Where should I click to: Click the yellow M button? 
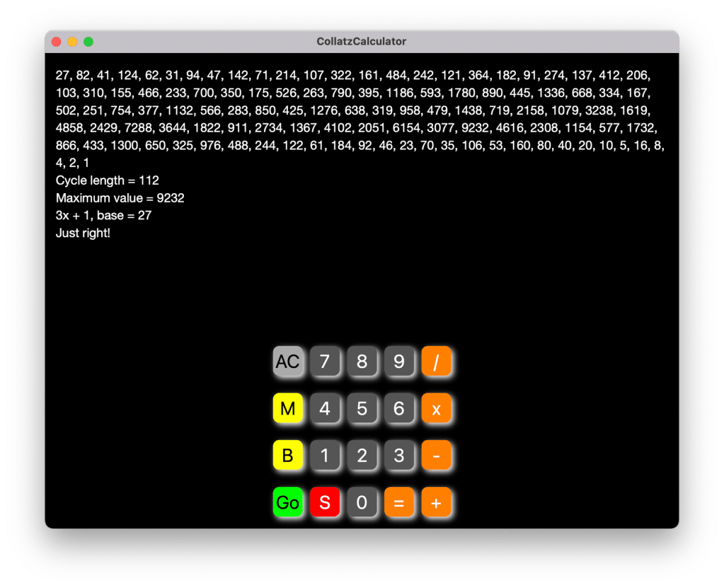click(x=288, y=408)
